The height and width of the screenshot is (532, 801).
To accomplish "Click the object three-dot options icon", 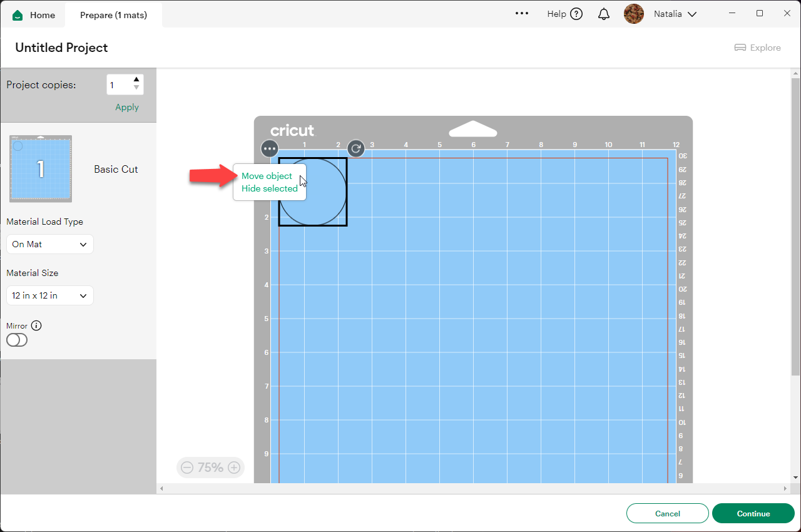I will [x=270, y=149].
